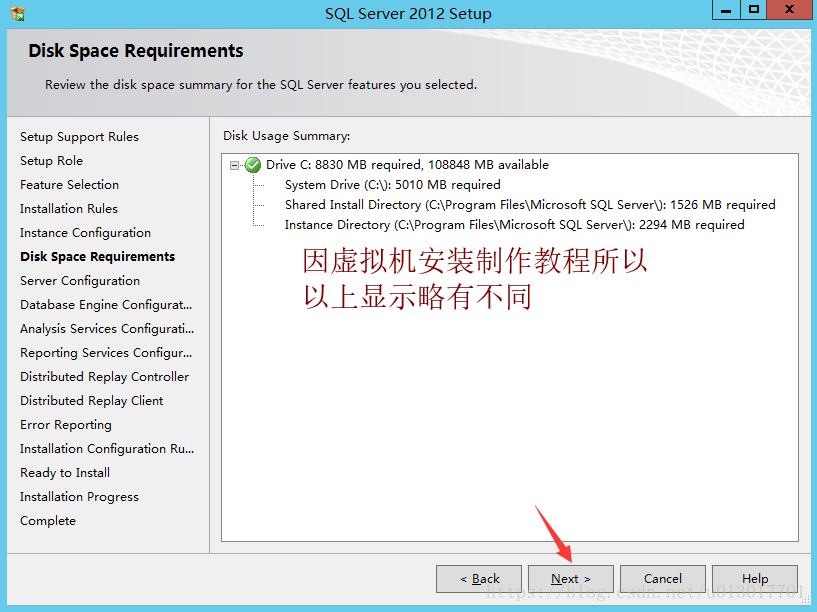Open Help for this page
Image resolution: width=817 pixels, height=612 pixels.
755,579
